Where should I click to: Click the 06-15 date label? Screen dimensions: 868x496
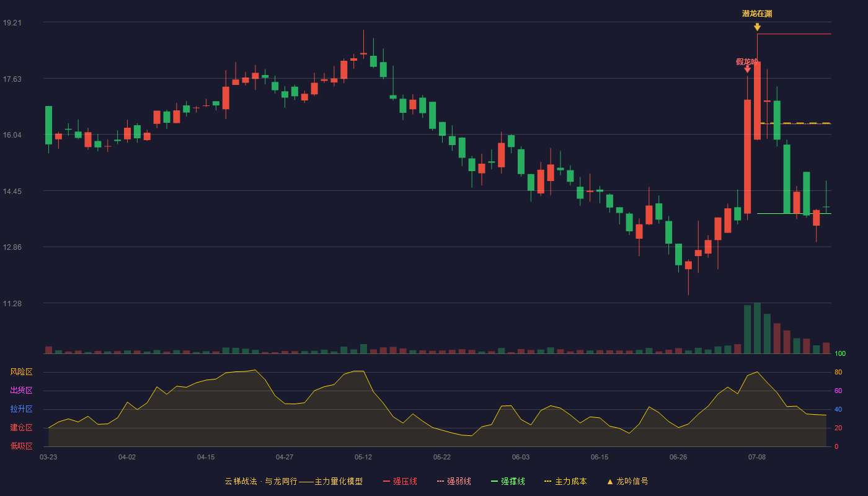600,457
